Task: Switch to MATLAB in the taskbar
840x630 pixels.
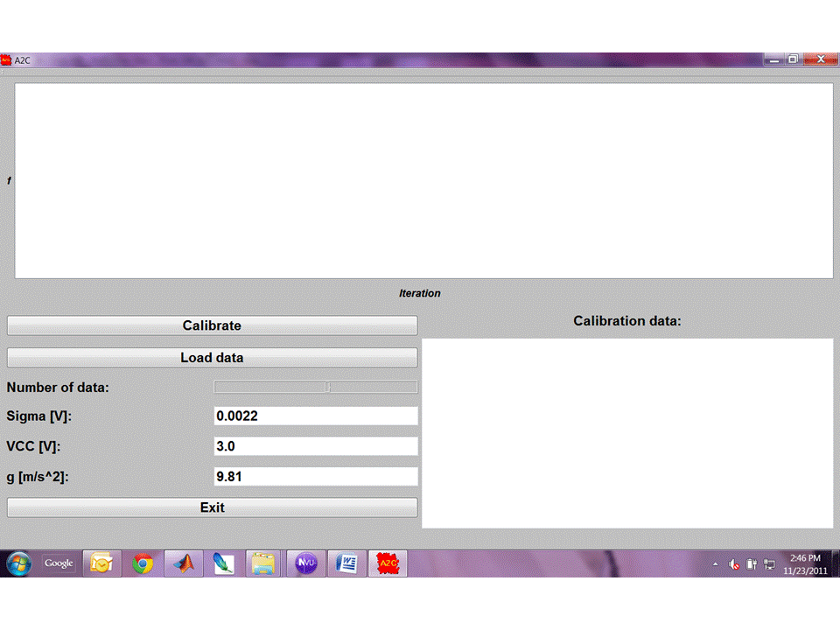Action: pos(184,563)
